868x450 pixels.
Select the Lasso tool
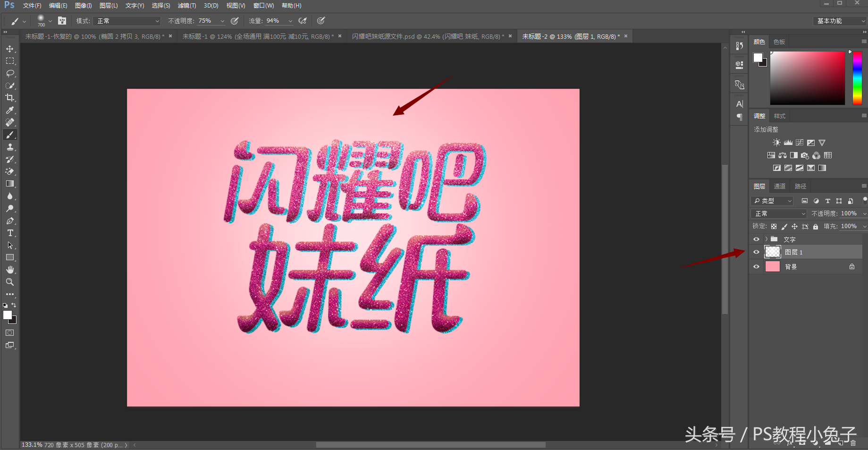(x=10, y=73)
